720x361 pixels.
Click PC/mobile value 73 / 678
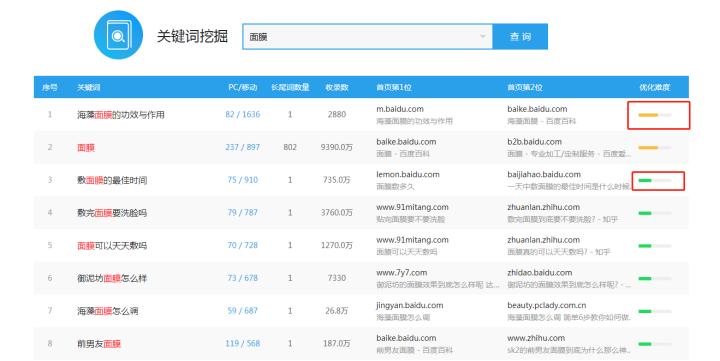click(242, 277)
